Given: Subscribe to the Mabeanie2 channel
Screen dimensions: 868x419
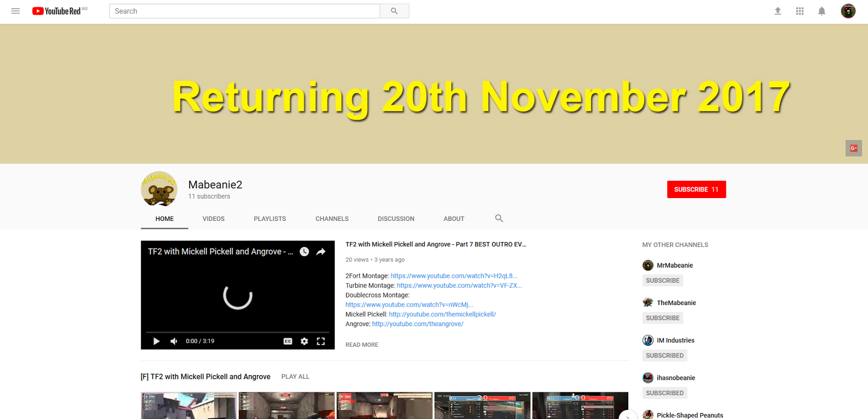Looking at the screenshot, I should 697,189.
